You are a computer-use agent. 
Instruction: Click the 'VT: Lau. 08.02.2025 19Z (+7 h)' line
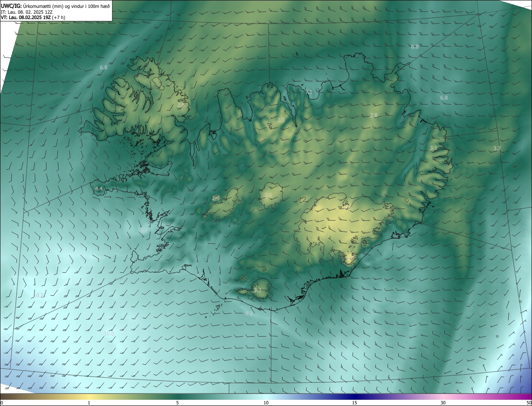click(33, 17)
